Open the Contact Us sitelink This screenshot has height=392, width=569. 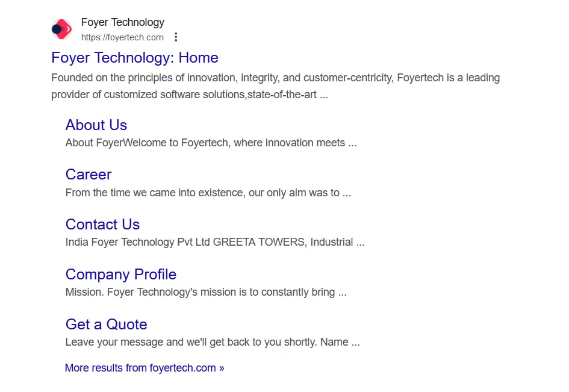[x=102, y=225]
